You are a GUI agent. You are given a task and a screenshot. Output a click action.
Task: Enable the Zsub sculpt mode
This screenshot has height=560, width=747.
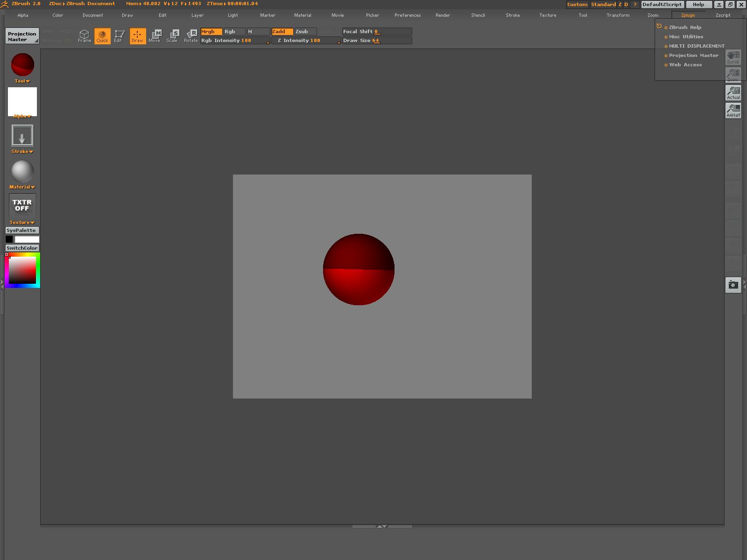tap(305, 32)
